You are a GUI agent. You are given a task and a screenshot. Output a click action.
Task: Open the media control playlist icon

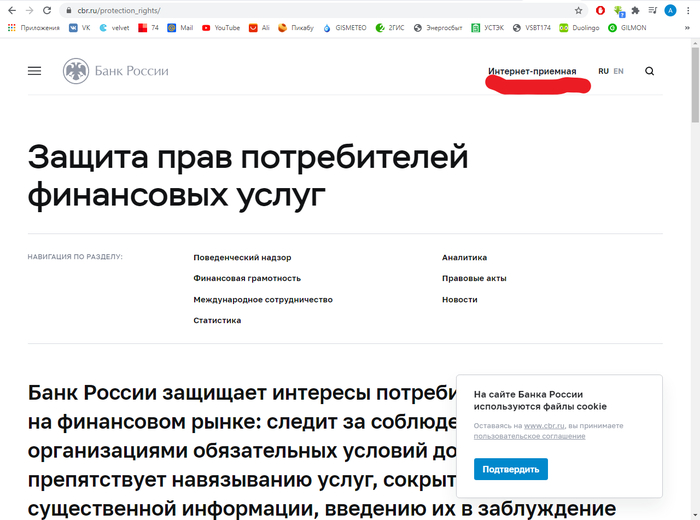653,10
